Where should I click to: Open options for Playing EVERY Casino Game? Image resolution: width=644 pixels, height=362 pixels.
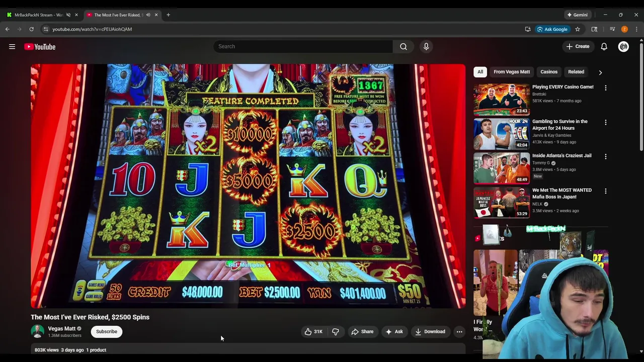coord(606,87)
